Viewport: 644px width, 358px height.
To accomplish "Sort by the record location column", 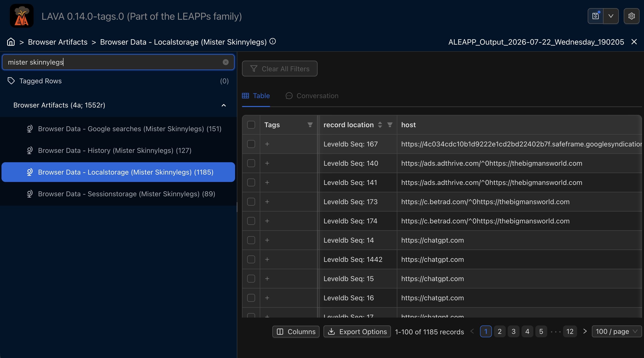I will pyautogui.click(x=380, y=125).
